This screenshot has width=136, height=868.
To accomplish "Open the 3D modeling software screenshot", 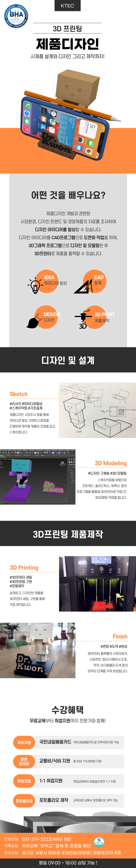I will coord(37,476).
